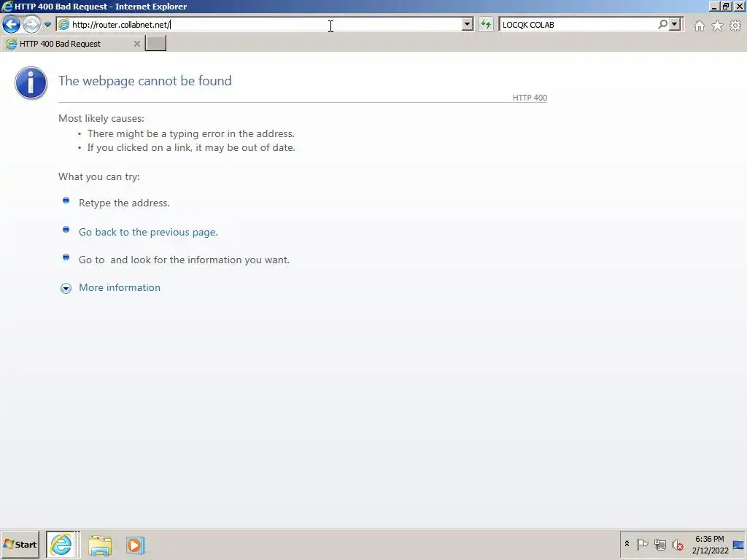Click the Refresh page icon
This screenshot has width=747, height=560.
point(485,24)
